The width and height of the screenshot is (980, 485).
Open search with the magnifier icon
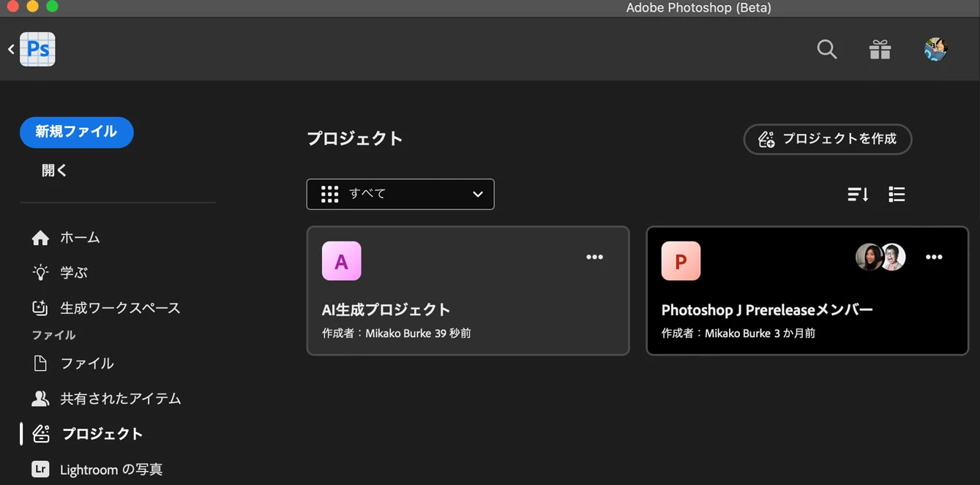pyautogui.click(x=827, y=50)
